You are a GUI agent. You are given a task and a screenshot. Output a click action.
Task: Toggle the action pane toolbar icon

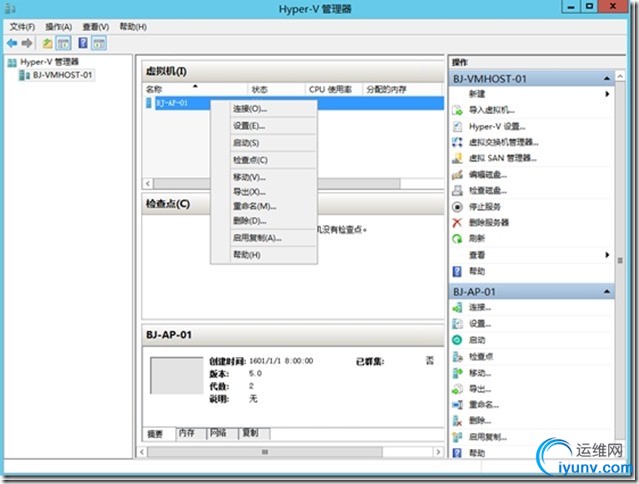coord(99,43)
